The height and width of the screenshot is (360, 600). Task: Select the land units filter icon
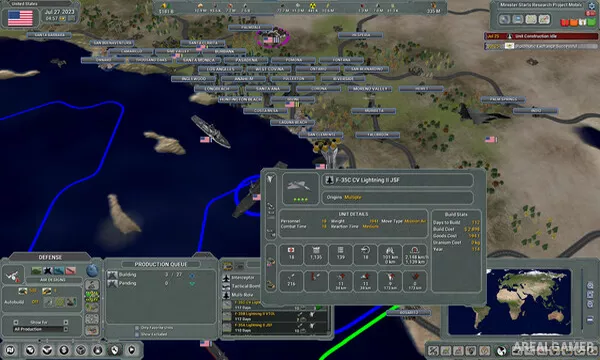pos(36,271)
